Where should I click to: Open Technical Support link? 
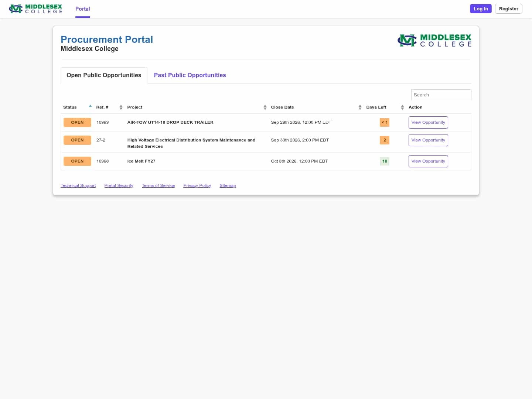click(78, 185)
